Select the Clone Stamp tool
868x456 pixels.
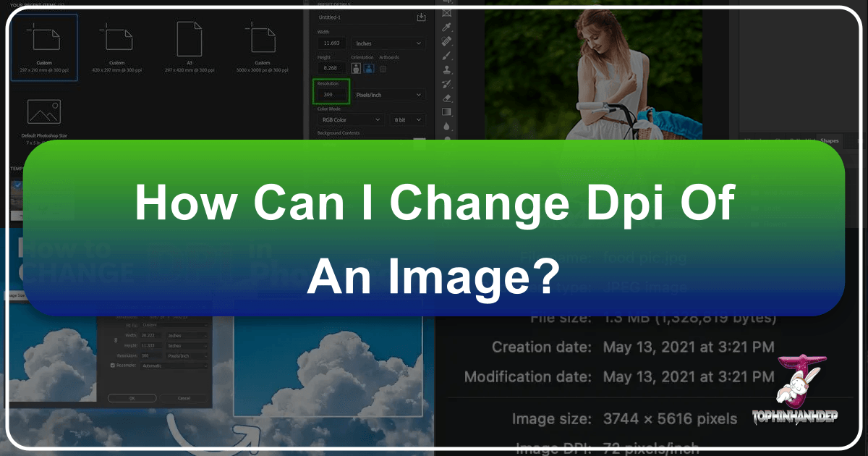[x=446, y=70]
